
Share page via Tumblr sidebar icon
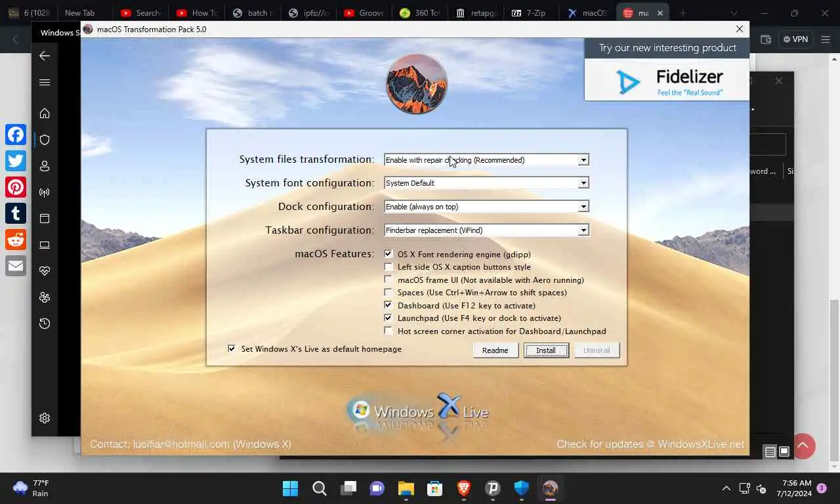pyautogui.click(x=16, y=213)
